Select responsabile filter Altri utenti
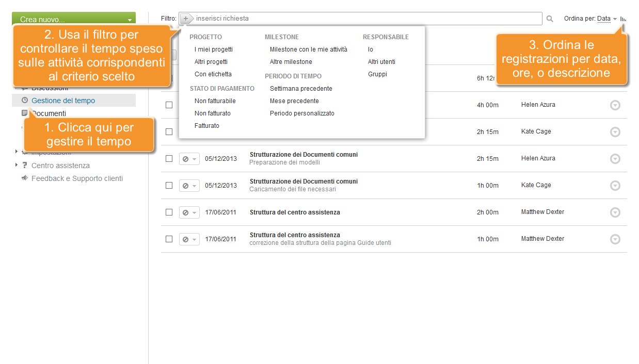The width and height of the screenshot is (639, 364). point(381,62)
